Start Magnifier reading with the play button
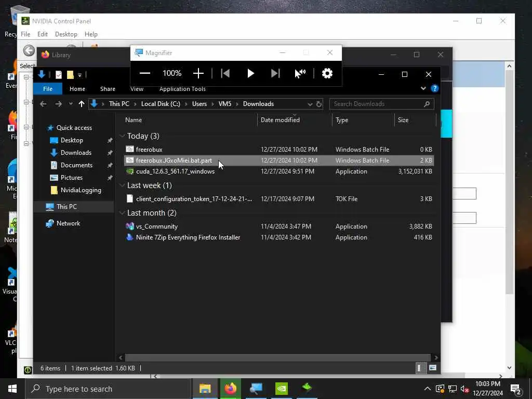The width and height of the screenshot is (532, 399). coord(250,73)
